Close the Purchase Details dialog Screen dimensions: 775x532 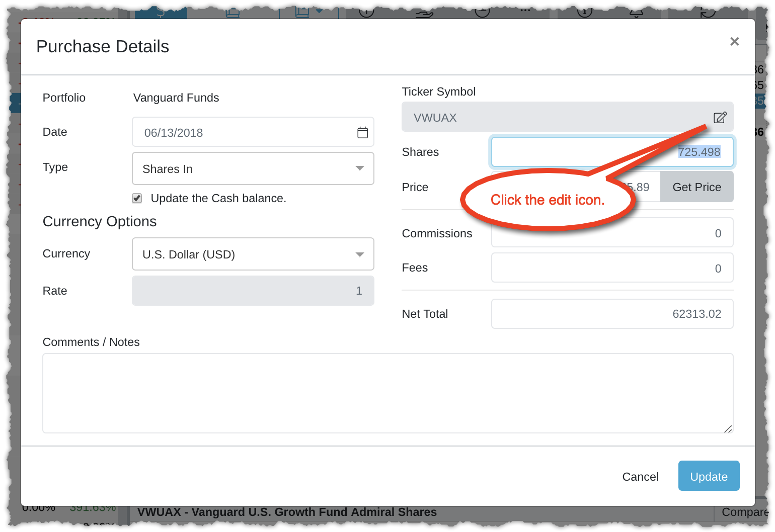(734, 42)
